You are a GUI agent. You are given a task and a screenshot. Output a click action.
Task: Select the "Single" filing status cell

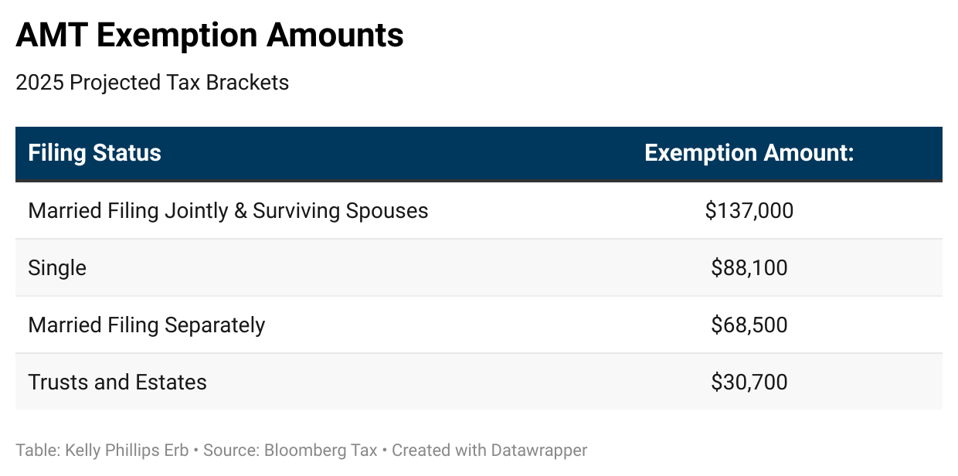click(57, 268)
